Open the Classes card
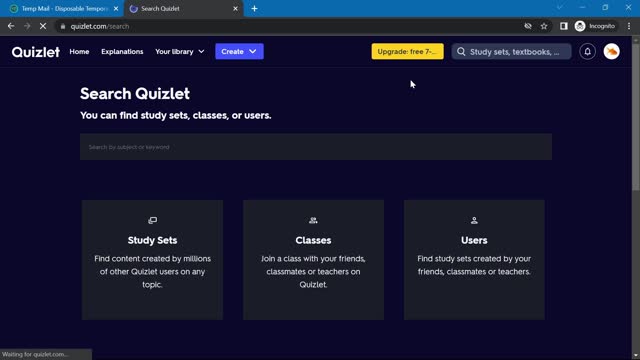 [x=313, y=260]
